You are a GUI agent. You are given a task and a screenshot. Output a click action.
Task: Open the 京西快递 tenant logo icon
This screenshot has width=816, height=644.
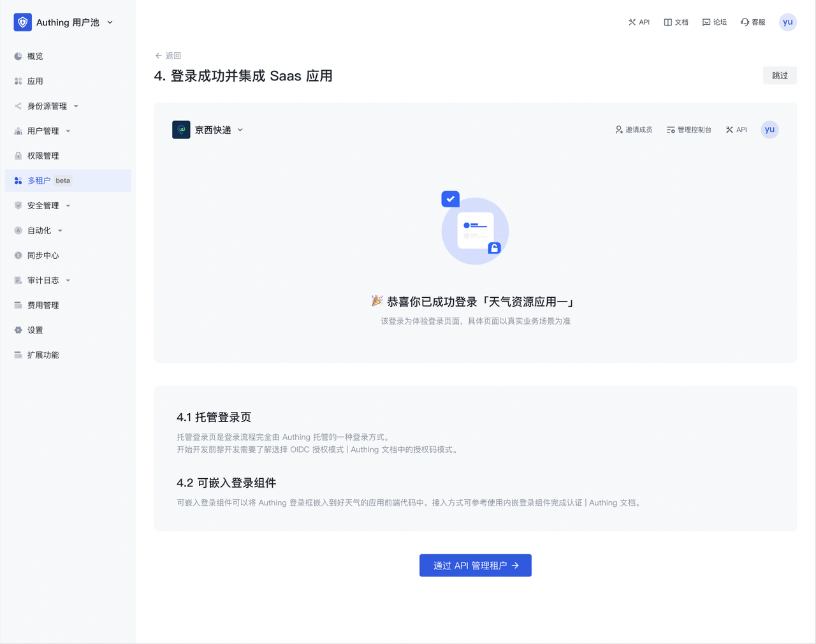click(x=181, y=130)
